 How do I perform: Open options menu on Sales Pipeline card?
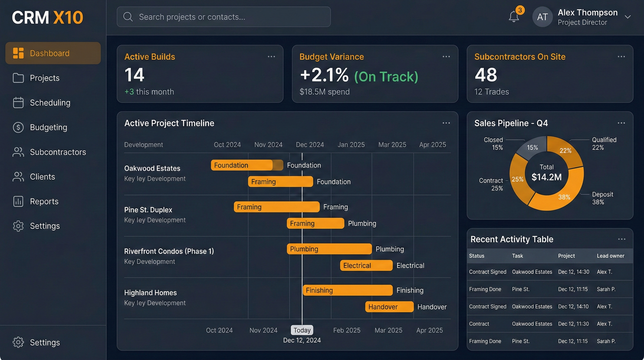pos(622,123)
